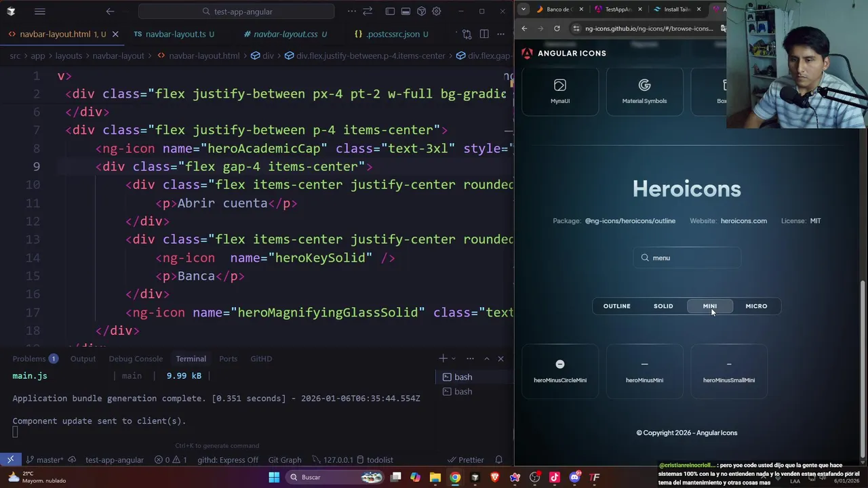This screenshot has width=868, height=488.
Task: Go back in VS Code navigation history
Action: click(x=110, y=12)
